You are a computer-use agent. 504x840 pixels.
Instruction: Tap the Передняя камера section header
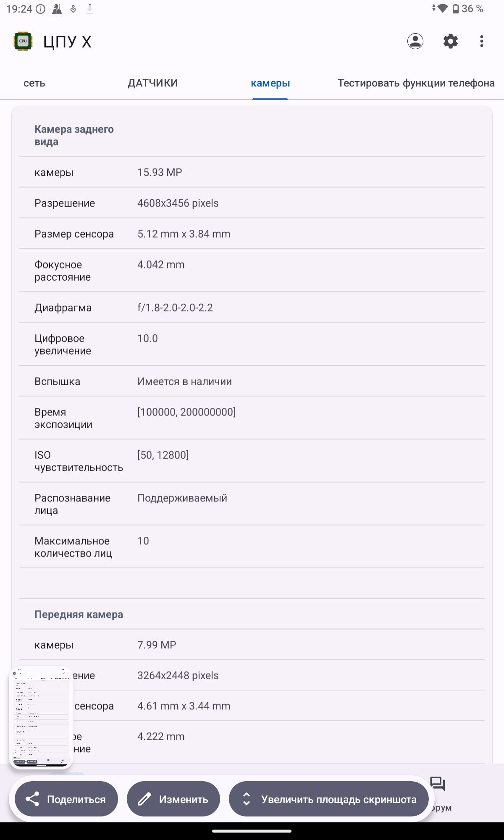(x=79, y=614)
